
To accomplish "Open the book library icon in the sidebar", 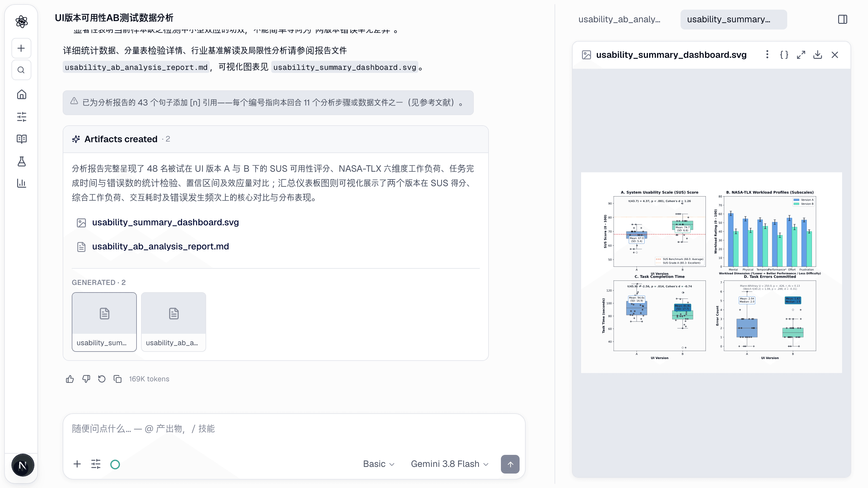I will (22, 139).
